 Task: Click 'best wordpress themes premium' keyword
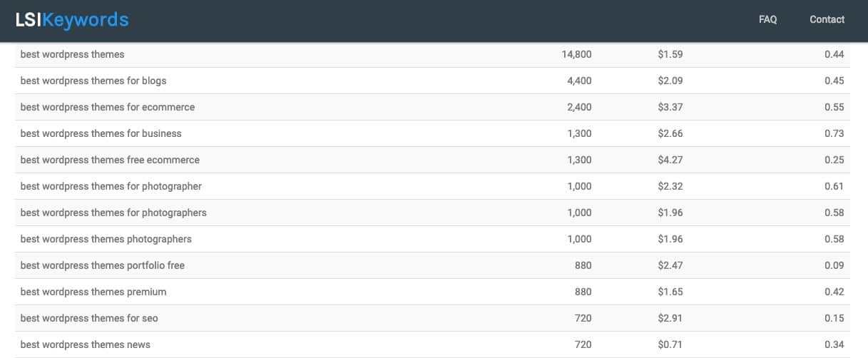(93, 292)
